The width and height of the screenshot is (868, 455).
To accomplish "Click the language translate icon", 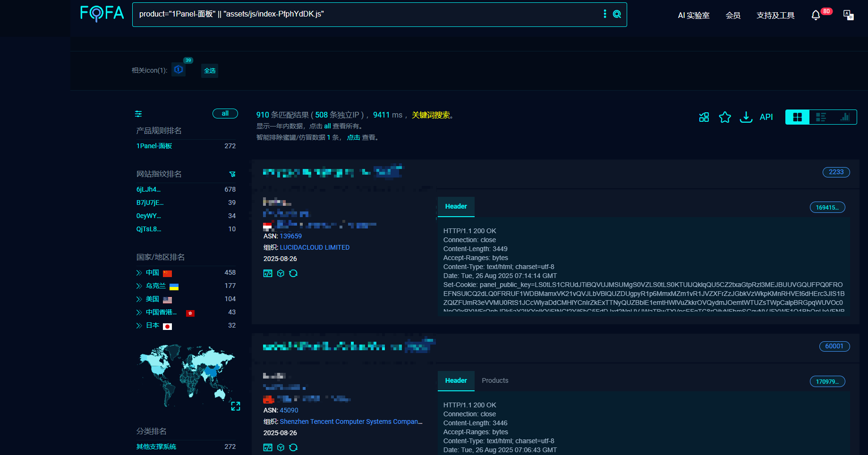I will pos(848,15).
